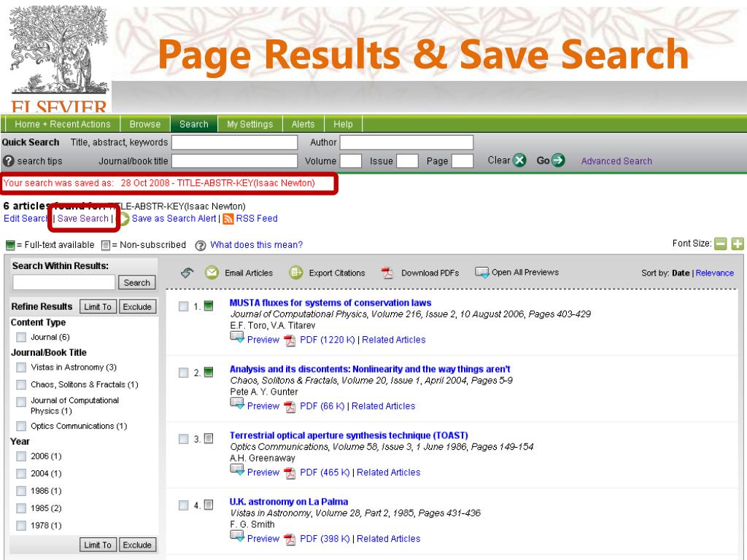Image resolution: width=747 pixels, height=560 pixels.
Task: Click the Preview icon for the TOAST article
Action: tap(237, 470)
